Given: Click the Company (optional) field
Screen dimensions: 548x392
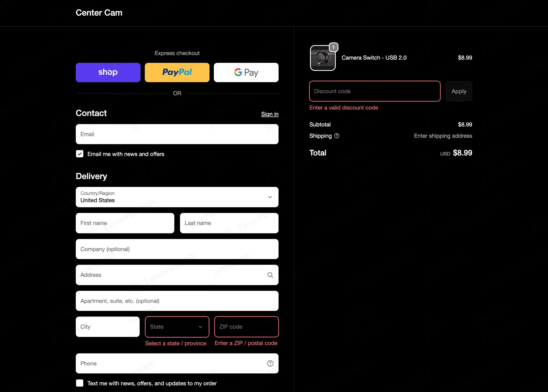Looking at the screenshot, I should pyautogui.click(x=177, y=249).
